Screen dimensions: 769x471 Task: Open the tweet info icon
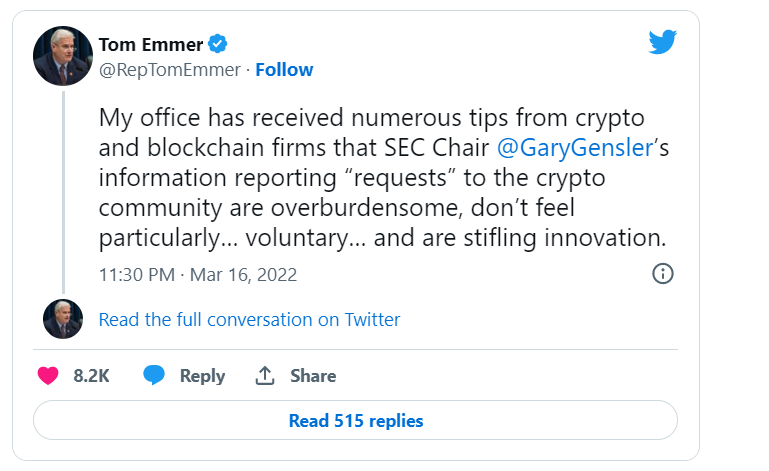point(662,274)
